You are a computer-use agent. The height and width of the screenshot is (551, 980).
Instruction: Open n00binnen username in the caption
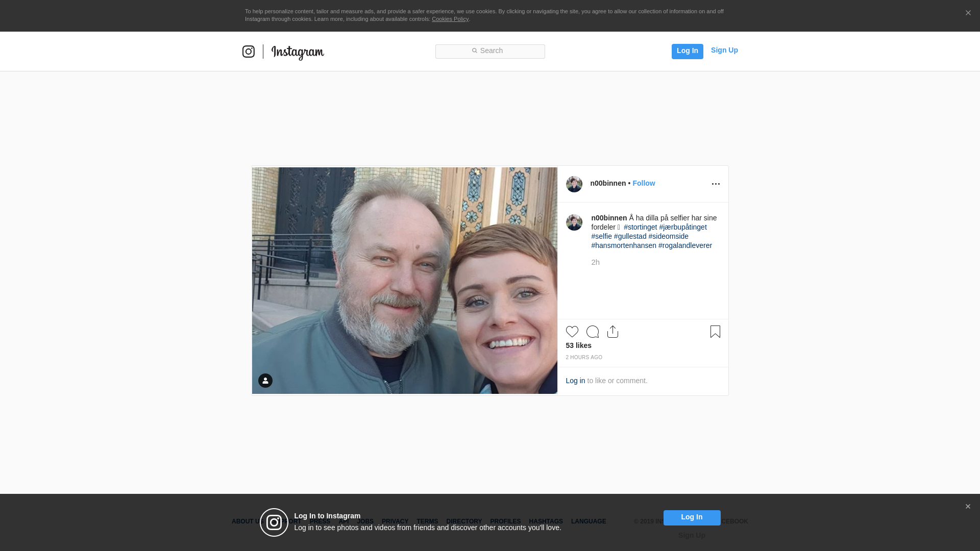[x=609, y=218]
